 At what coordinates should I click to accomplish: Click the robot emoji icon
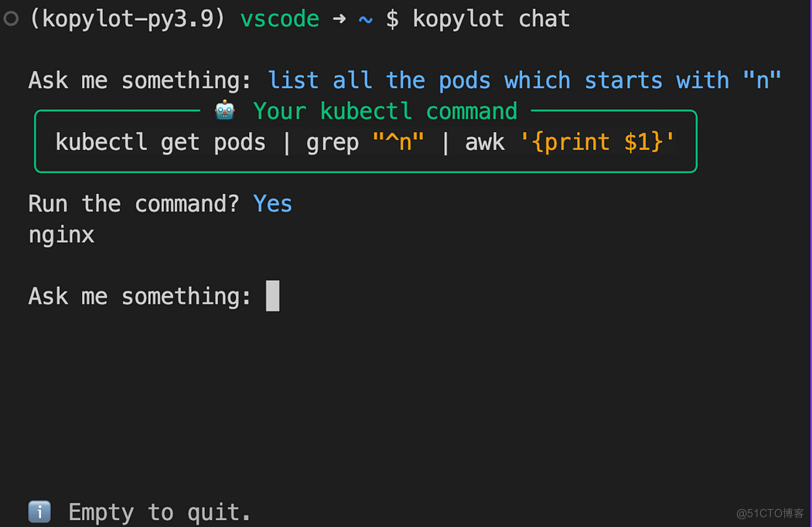pos(225,110)
